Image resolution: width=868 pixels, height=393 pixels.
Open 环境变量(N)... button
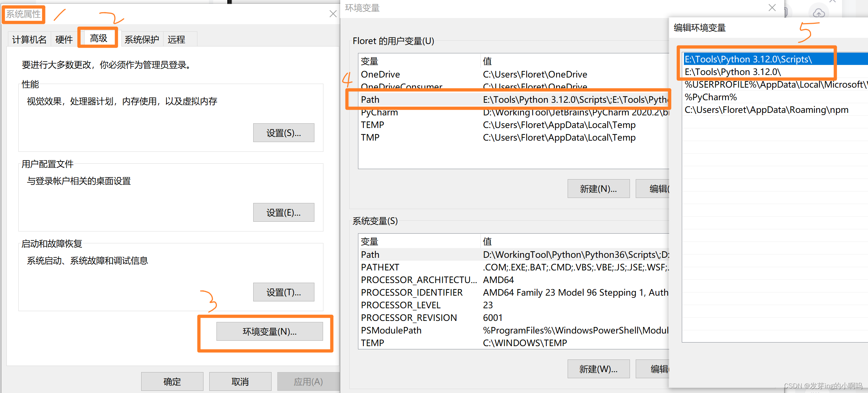click(x=269, y=331)
